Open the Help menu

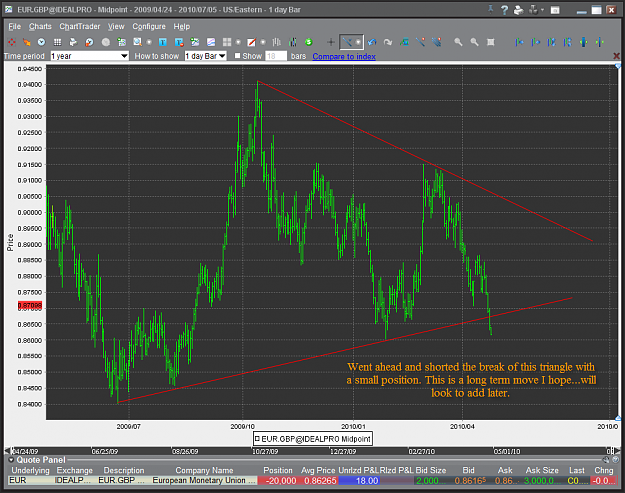[181, 27]
